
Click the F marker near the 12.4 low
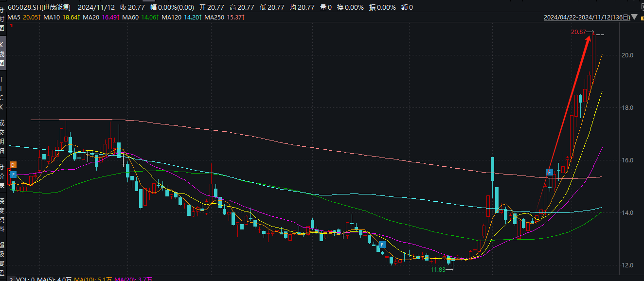pyautogui.click(x=383, y=245)
